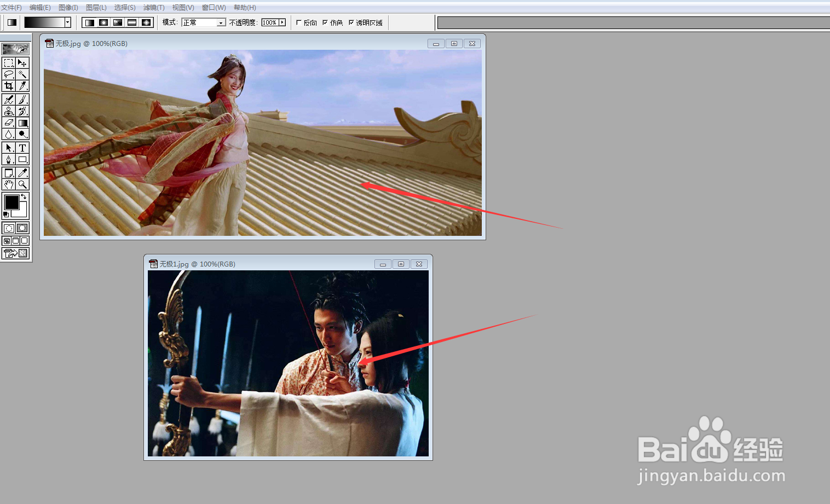This screenshot has width=830, height=504.
Task: Select the Paintbrush tool
Action: click(22, 100)
